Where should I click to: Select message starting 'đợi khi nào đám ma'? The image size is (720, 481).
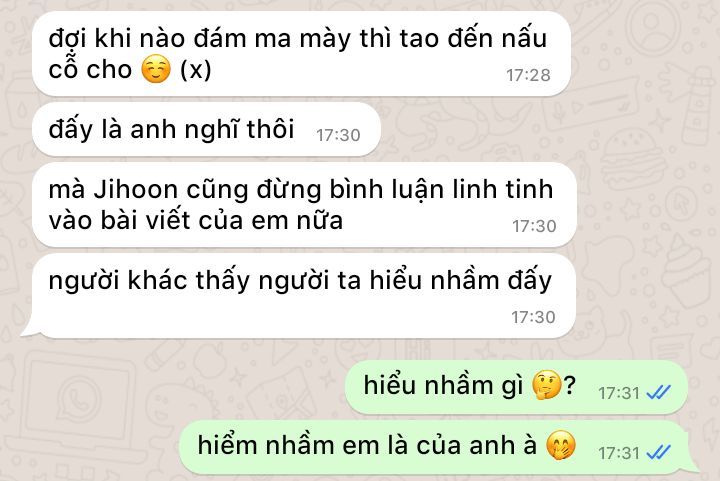coord(301,54)
